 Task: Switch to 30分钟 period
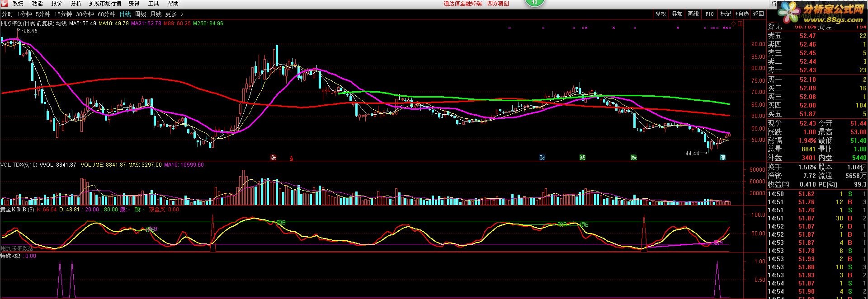85,14
